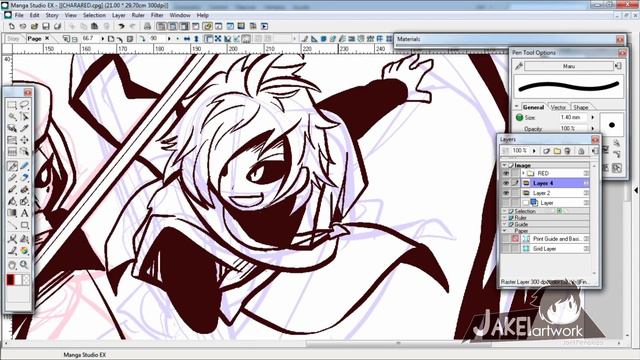Collapse the Ruler layer group

[x=505, y=218]
